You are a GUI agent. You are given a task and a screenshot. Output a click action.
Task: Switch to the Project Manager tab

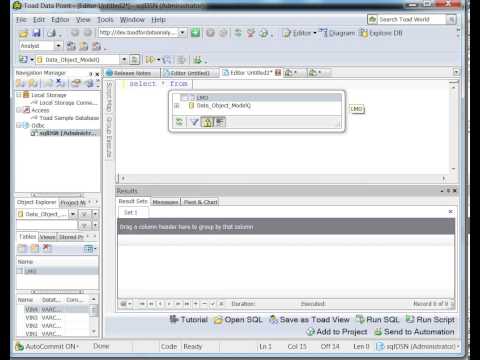[72, 202]
